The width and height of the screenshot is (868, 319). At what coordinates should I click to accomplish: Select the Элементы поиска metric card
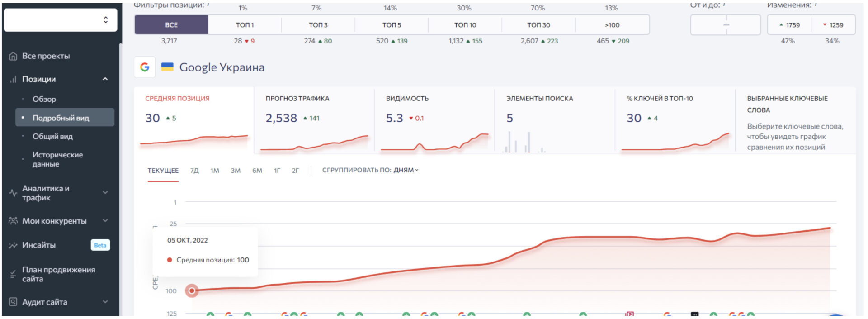(x=555, y=120)
